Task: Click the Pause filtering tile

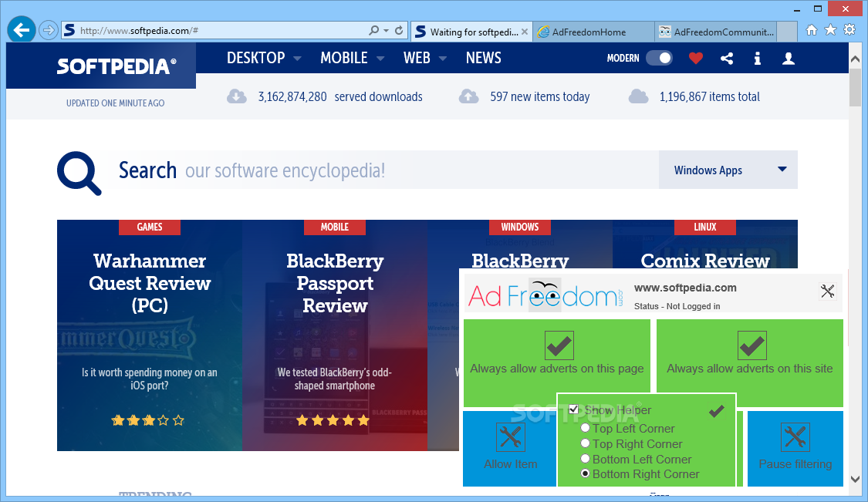Action: tap(795, 448)
